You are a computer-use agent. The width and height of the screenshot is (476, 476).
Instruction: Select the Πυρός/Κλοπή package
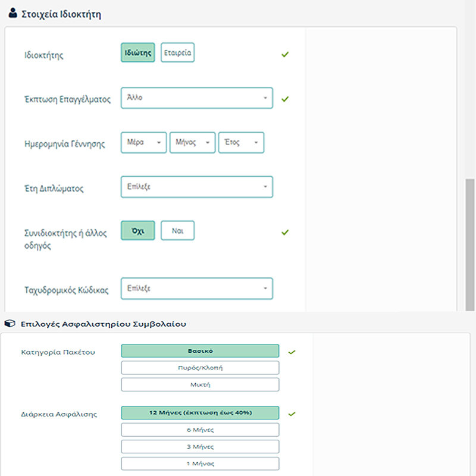point(200,368)
